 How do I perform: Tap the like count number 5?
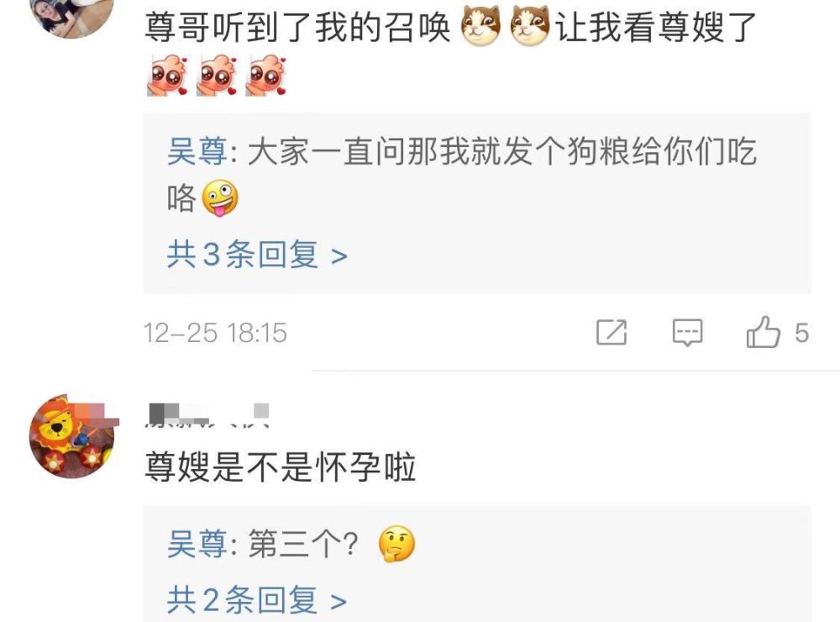pyautogui.click(x=802, y=333)
